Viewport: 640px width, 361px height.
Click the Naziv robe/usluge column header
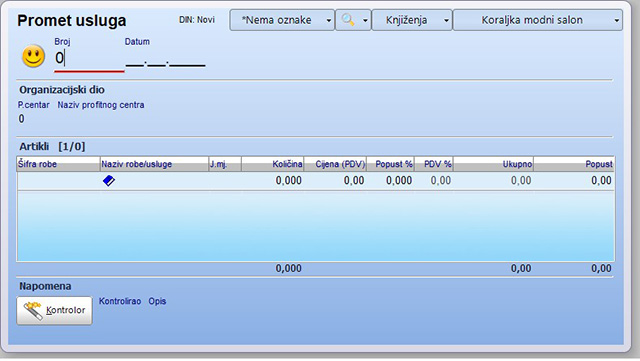point(154,164)
